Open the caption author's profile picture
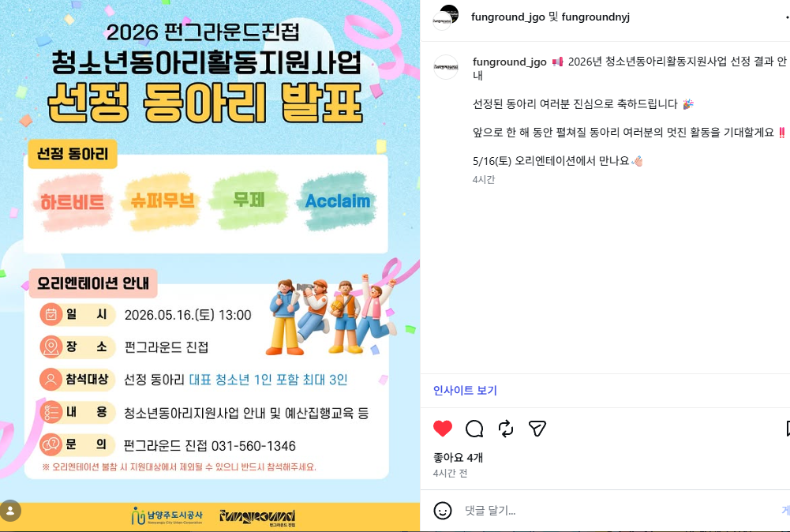This screenshot has width=790, height=532. [x=446, y=67]
